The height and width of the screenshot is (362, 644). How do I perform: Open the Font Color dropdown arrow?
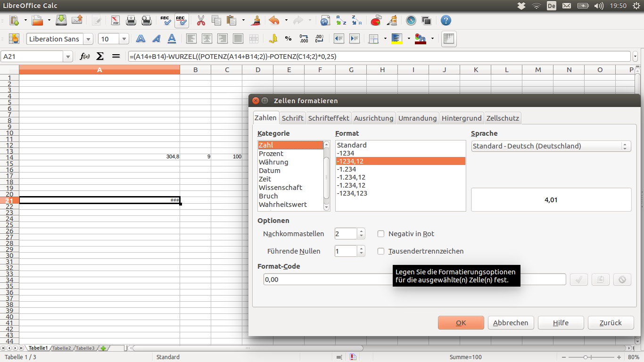432,39
